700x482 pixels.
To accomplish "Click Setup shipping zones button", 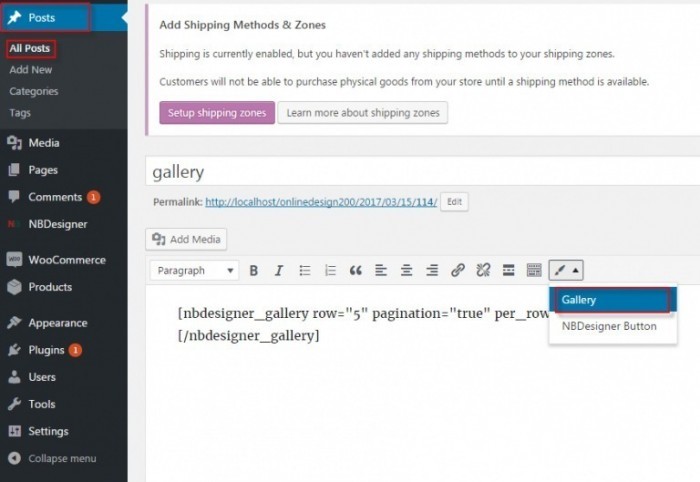I will click(217, 113).
